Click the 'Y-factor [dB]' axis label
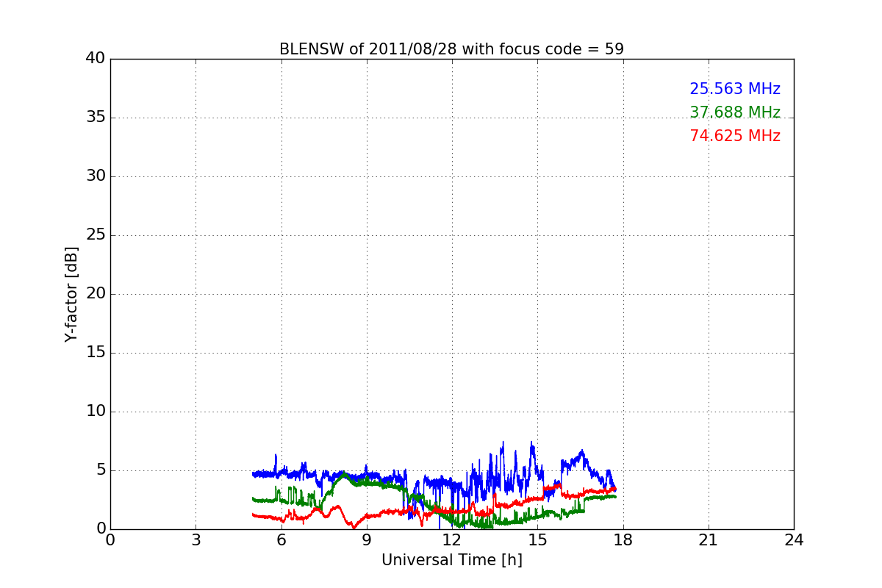This screenshot has height=588, width=882. [x=71, y=294]
